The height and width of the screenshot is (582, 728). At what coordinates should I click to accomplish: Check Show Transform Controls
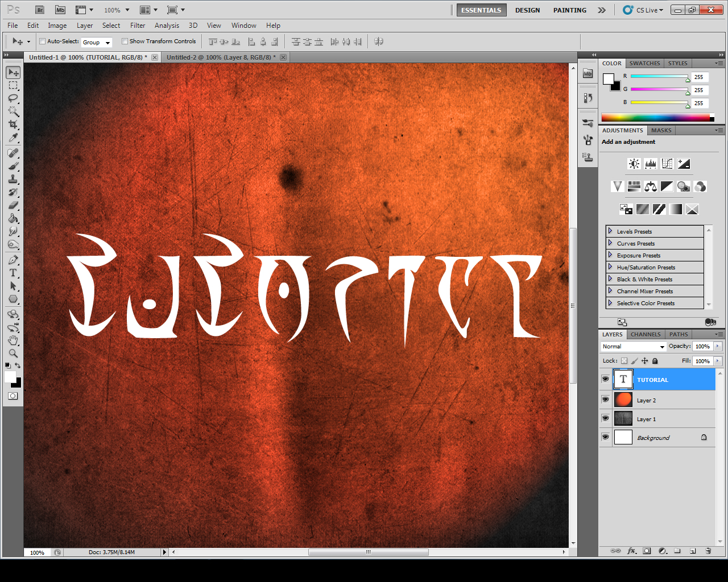pos(125,41)
